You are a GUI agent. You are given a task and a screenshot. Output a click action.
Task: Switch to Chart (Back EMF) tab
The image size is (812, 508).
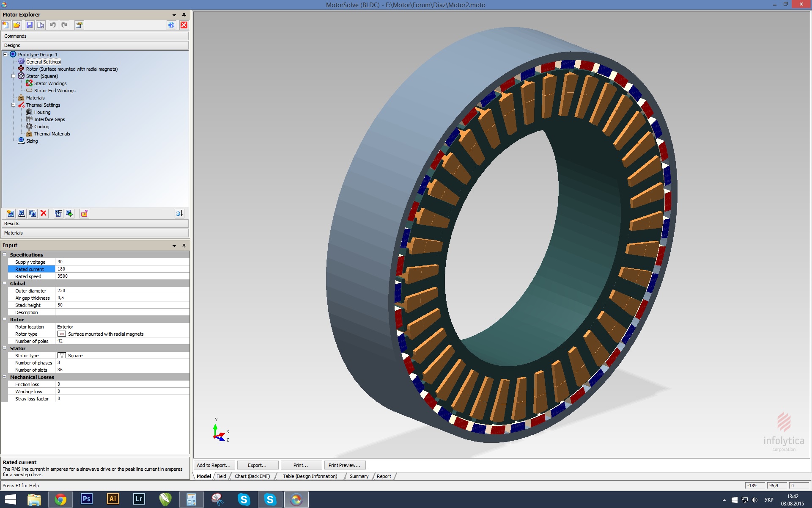252,476
